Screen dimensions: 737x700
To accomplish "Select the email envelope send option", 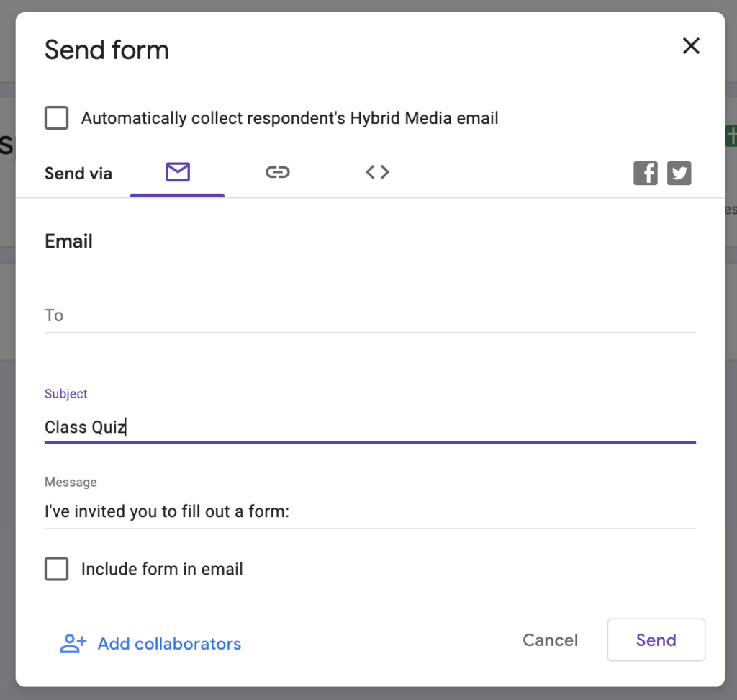I will point(178,172).
